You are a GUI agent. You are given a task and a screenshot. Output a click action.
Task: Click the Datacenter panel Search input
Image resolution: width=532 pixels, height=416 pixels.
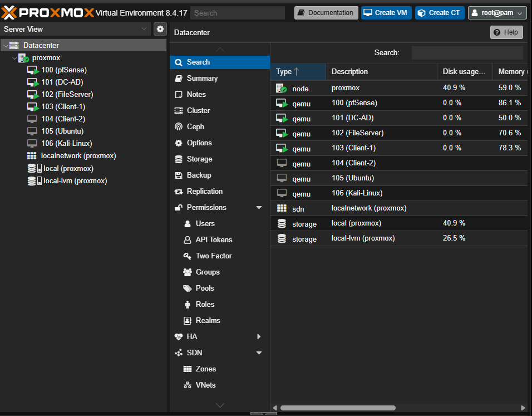[467, 53]
